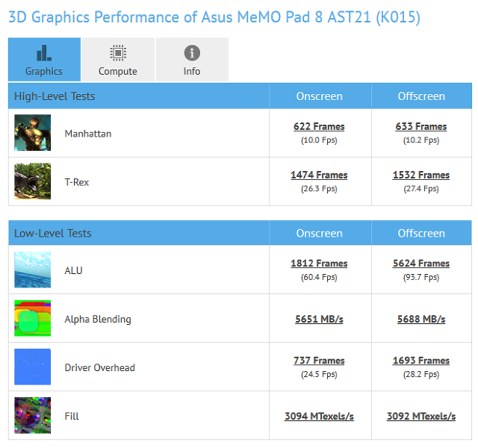Open the 1532 Frames T-Rex offscreen result
Screen dimensions: 478x448
pos(421,175)
